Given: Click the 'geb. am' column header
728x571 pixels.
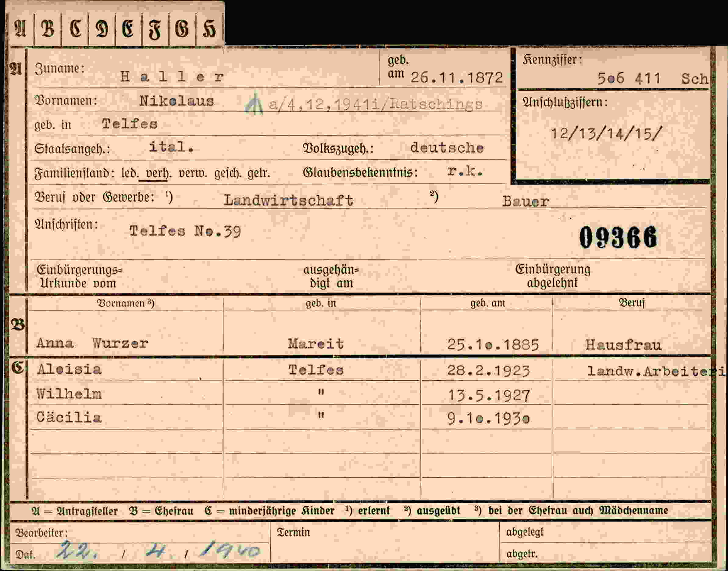Looking at the screenshot, I should click(x=487, y=303).
